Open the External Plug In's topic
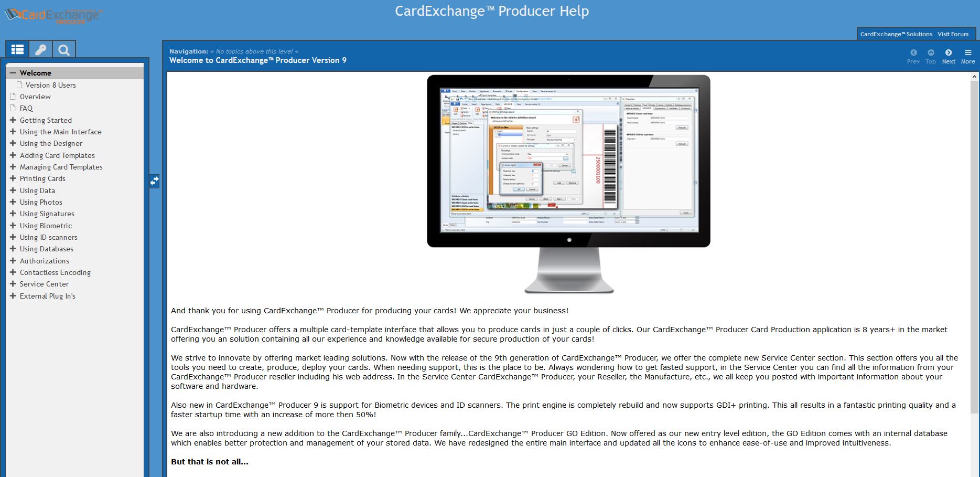 48,296
